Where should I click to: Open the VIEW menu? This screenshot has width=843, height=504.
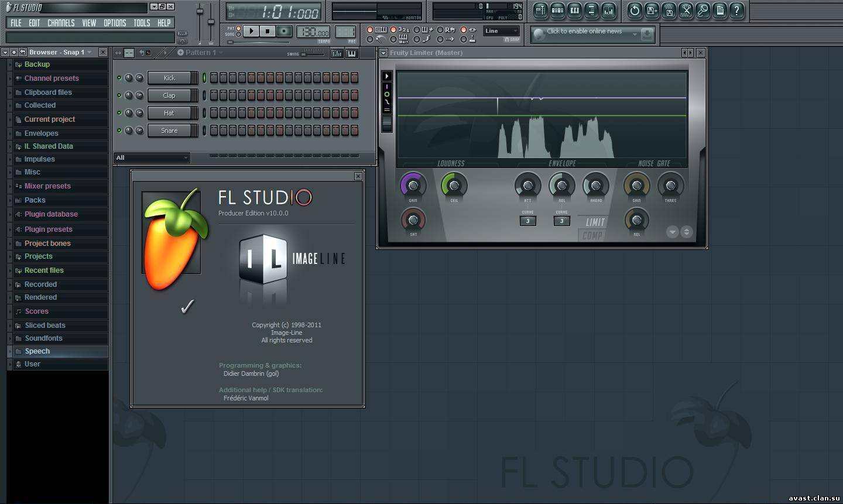pyautogui.click(x=89, y=23)
